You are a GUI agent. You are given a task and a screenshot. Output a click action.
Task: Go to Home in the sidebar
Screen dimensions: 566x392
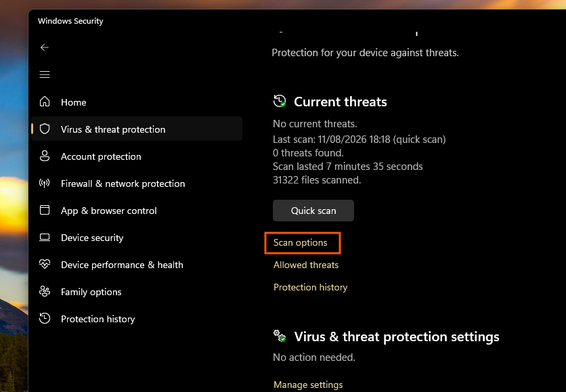(137, 102)
